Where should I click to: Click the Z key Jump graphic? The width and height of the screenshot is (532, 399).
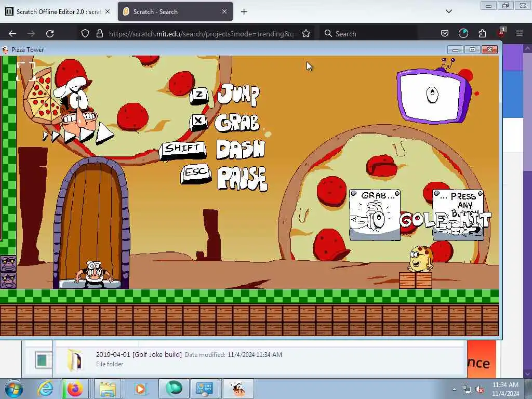point(199,96)
